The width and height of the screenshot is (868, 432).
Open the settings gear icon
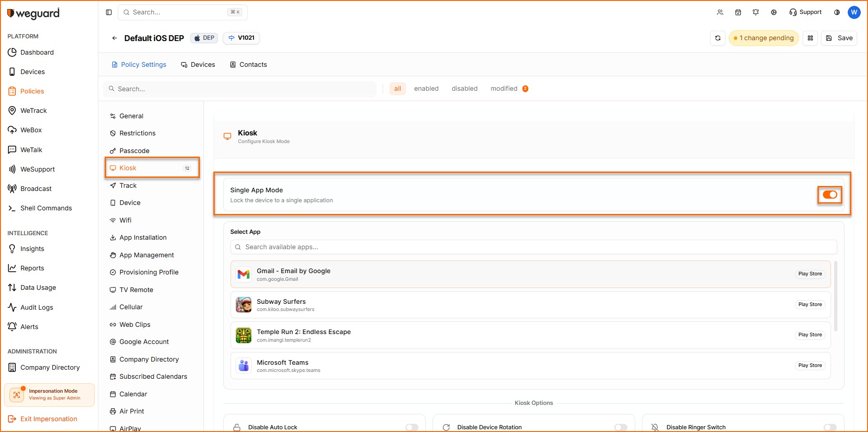(x=774, y=12)
